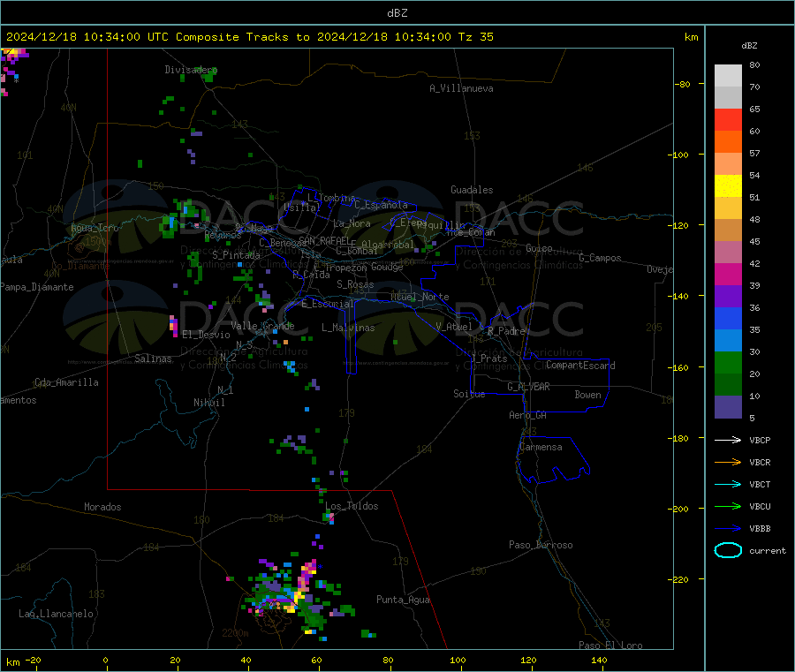Click the -80 km vertical axis tick
This screenshot has width=795, height=672.
683,84
